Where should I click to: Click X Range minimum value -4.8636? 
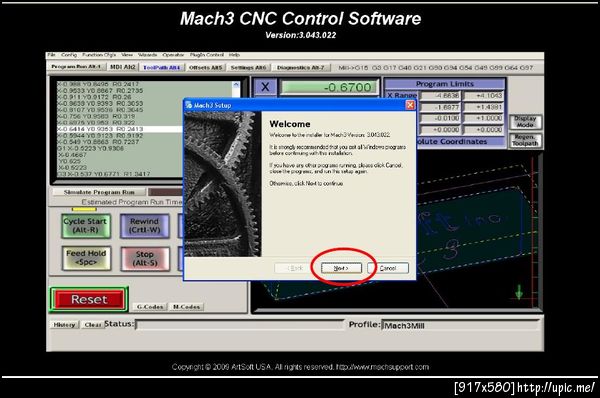point(441,96)
